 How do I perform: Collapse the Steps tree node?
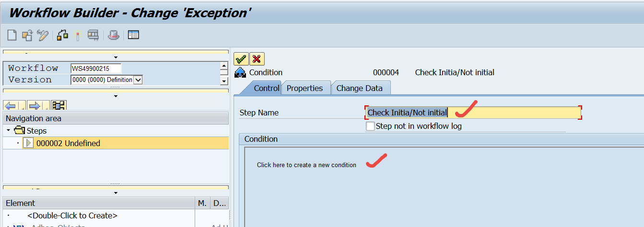[x=8, y=130]
